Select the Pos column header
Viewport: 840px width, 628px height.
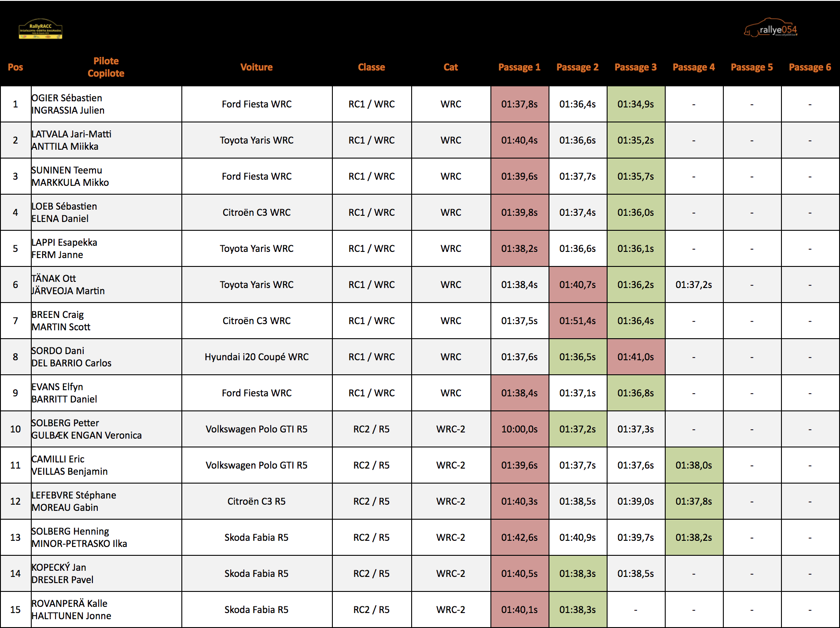pos(15,67)
